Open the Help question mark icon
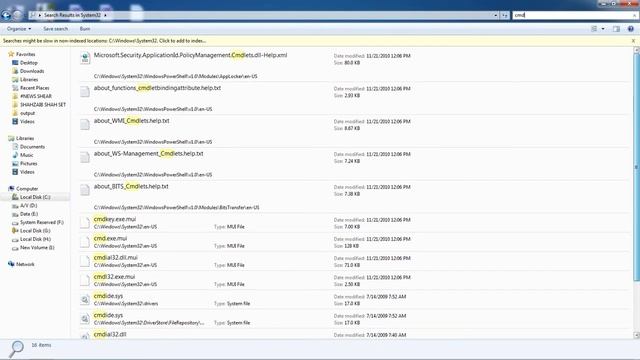The height and width of the screenshot is (360, 640). (x=631, y=29)
